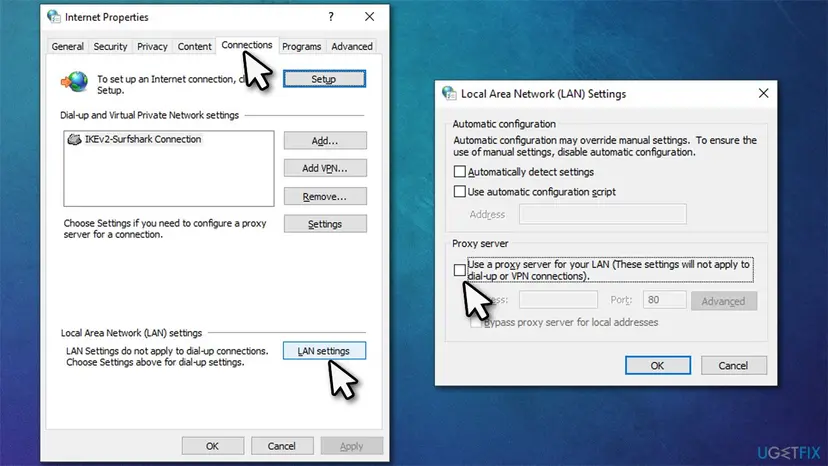The image size is (828, 466).
Task: Switch to the Advanced tab
Action: tap(352, 46)
